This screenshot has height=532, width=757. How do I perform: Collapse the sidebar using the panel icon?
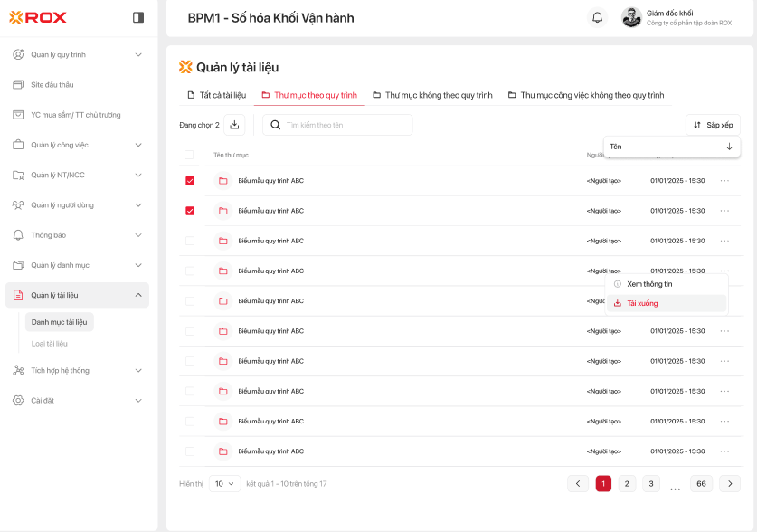tap(138, 17)
